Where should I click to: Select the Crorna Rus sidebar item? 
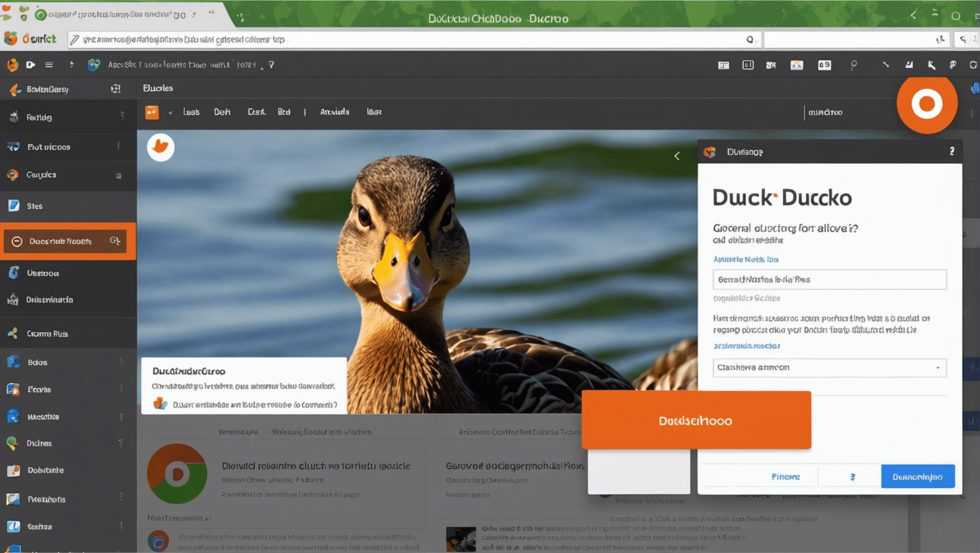pyautogui.click(x=68, y=333)
